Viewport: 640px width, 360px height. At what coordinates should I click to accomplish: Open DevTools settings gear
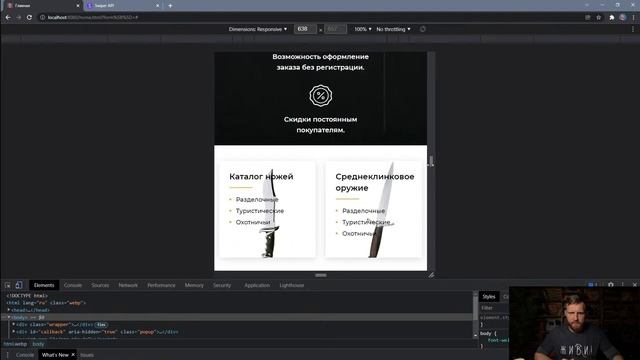click(611, 284)
